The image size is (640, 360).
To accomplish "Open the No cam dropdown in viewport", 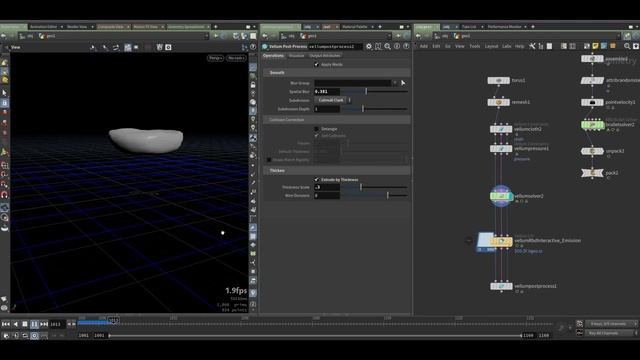I will (x=236, y=58).
